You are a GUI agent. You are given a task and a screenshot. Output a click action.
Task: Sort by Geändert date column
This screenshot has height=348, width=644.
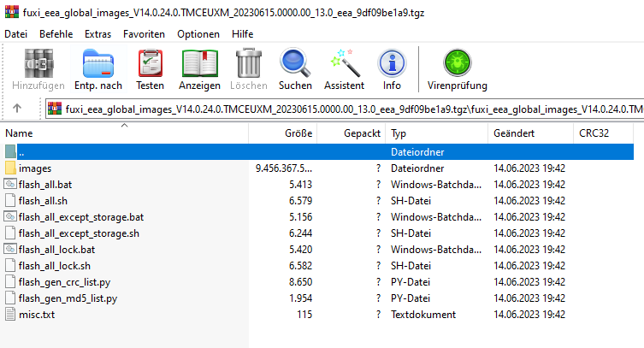click(514, 134)
